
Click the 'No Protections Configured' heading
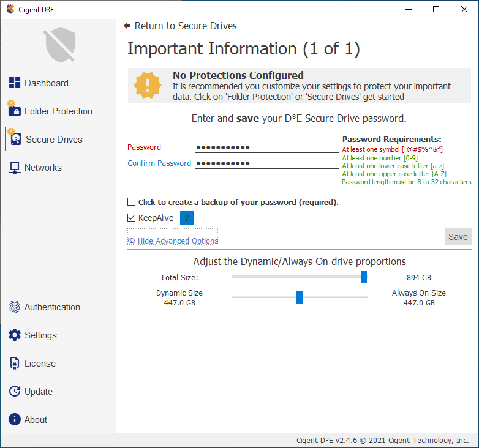click(238, 75)
